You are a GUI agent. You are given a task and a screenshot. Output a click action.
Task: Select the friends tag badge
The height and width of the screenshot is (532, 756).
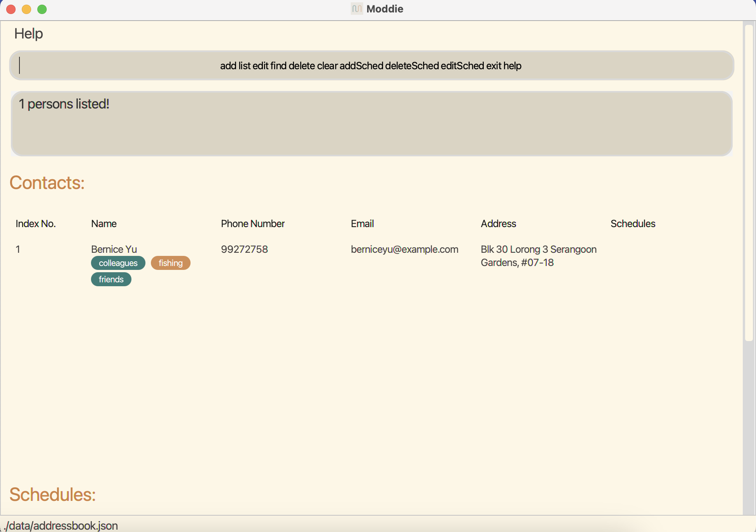[111, 279]
